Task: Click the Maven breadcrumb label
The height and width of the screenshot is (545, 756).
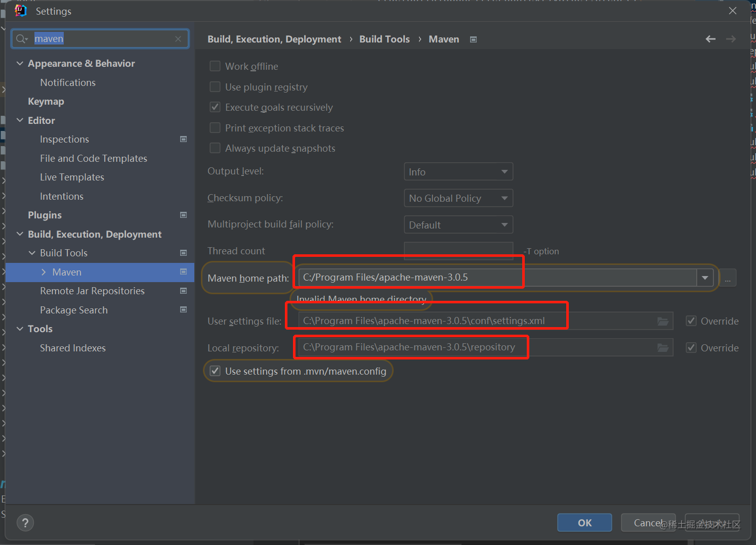Action: tap(444, 39)
